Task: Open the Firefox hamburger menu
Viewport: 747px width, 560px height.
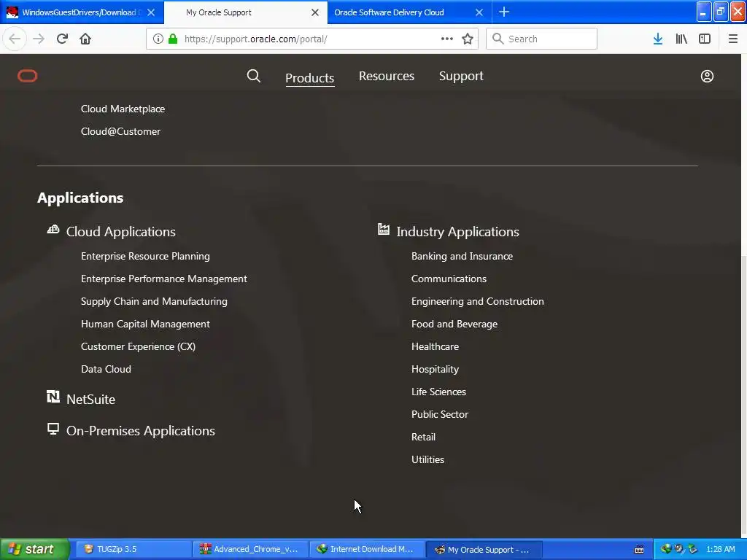Action: click(x=733, y=39)
